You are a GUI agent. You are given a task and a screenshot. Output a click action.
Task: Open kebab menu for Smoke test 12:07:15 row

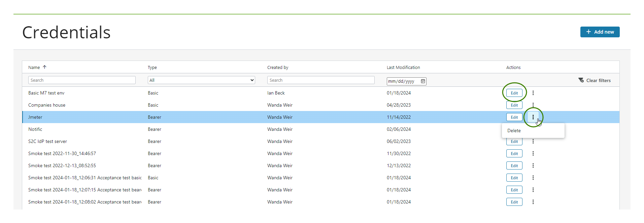point(533,190)
